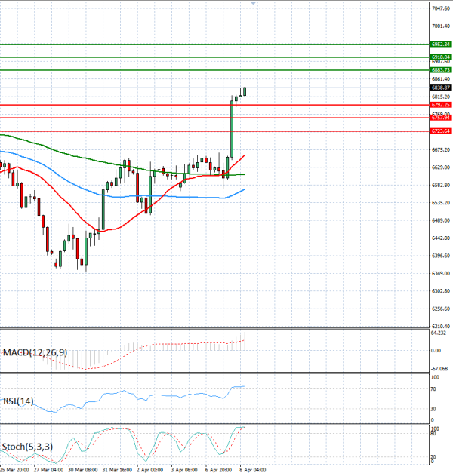
Task: Click the 64.232 MACD scale value
Action: click(438, 333)
